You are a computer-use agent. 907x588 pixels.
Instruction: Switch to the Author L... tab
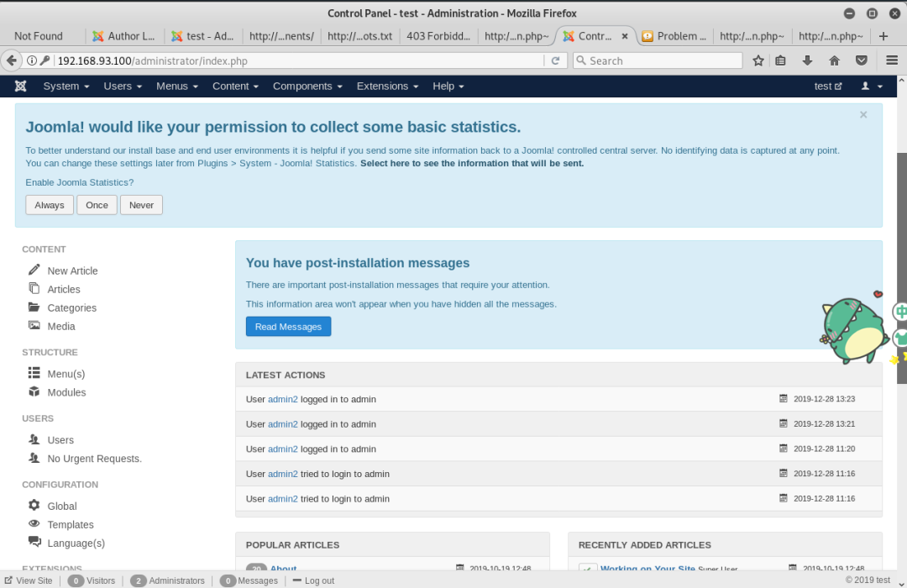[x=123, y=36]
